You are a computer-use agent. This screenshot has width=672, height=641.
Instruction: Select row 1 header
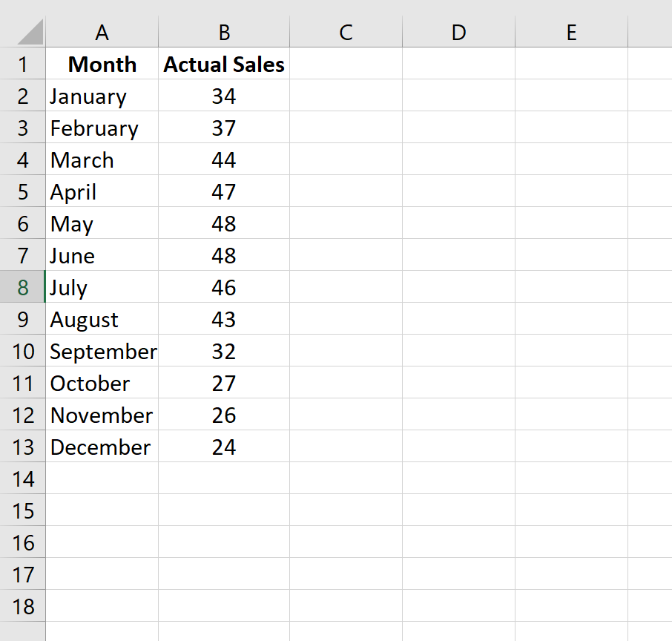(23, 64)
